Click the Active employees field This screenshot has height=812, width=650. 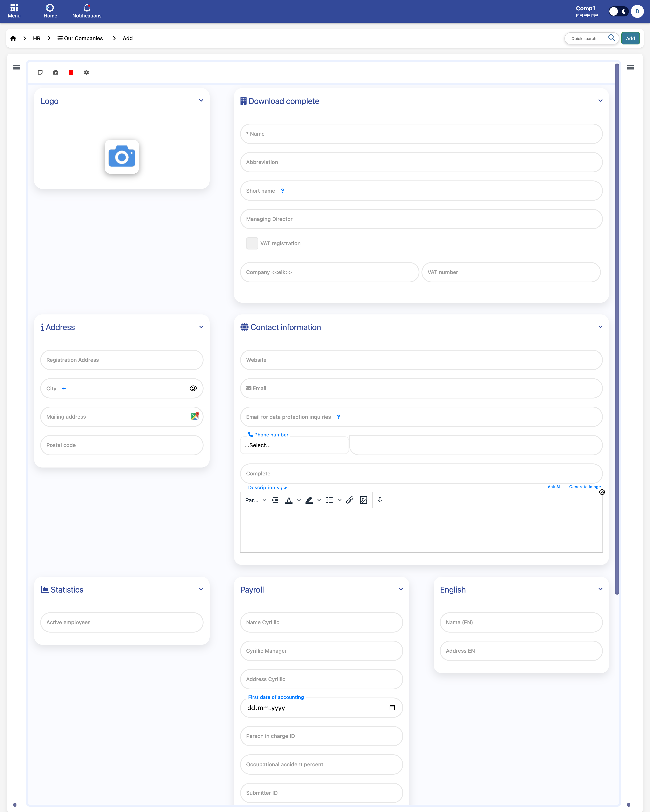pos(122,623)
